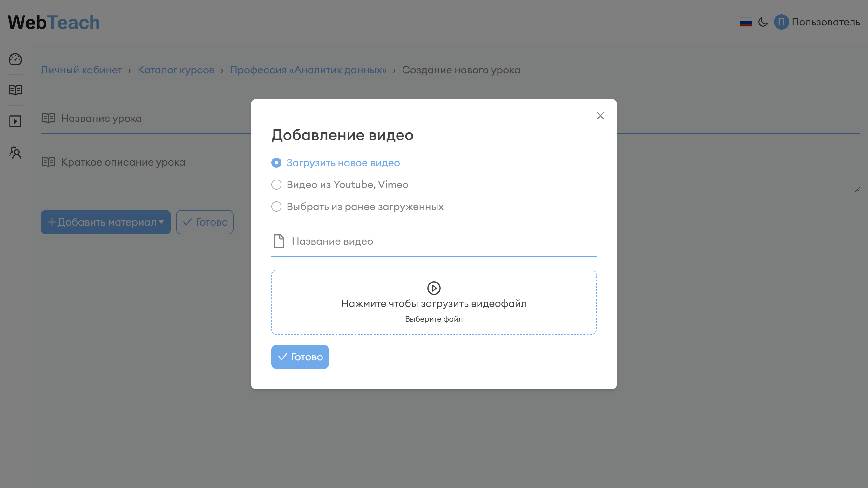Viewport: 868px width, 488px height.
Task: Select «Загрузить новое видео» radio option
Action: pyautogui.click(x=276, y=163)
